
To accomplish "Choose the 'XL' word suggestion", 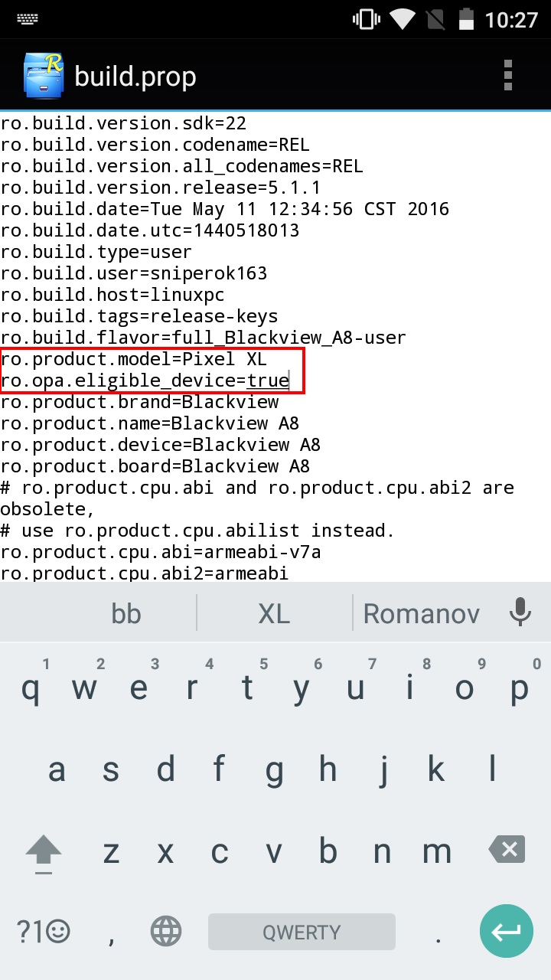I will (274, 613).
